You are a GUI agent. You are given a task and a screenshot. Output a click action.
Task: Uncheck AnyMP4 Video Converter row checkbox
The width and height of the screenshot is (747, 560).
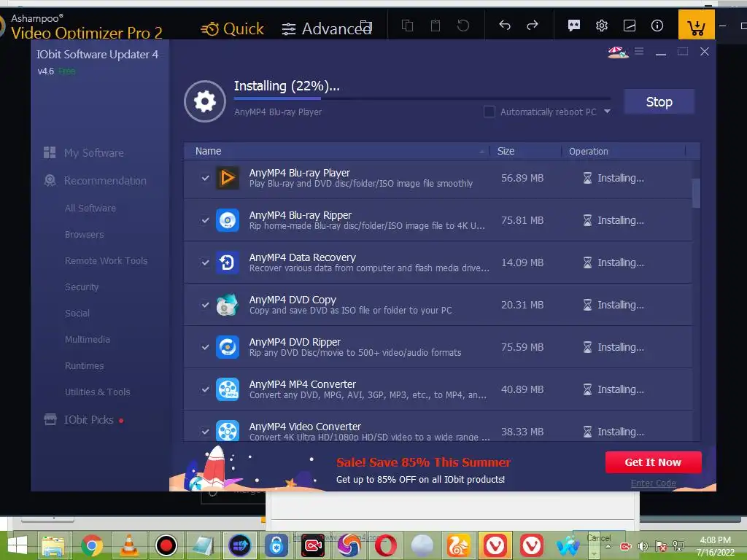tap(205, 432)
